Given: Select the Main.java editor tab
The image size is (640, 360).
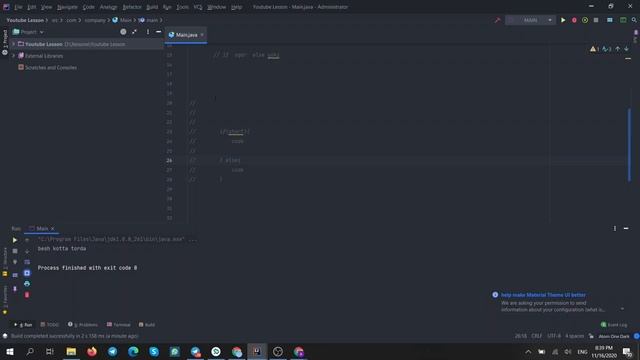Looking at the screenshot, I should click(186, 35).
